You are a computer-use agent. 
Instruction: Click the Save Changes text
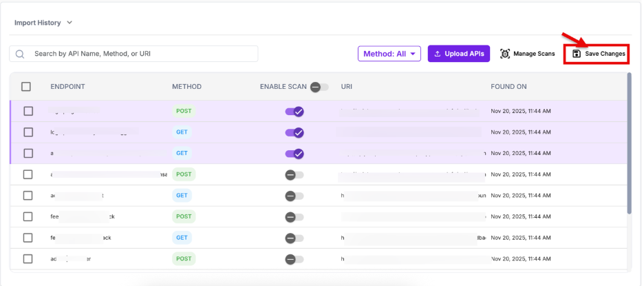pyautogui.click(x=605, y=54)
